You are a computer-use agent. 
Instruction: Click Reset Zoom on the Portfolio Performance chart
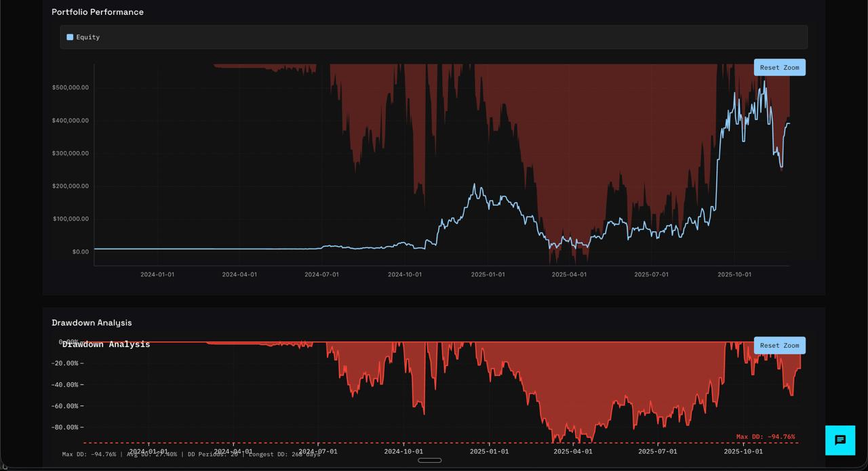tap(779, 66)
